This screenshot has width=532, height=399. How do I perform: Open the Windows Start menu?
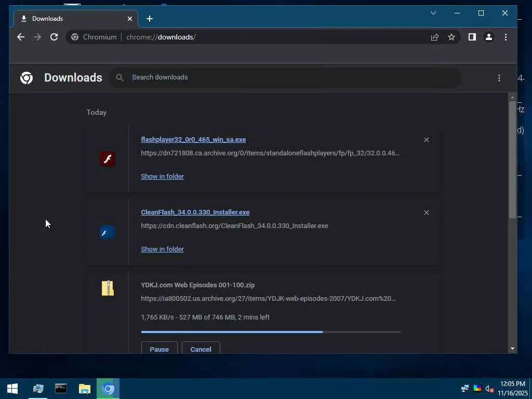(x=12, y=389)
